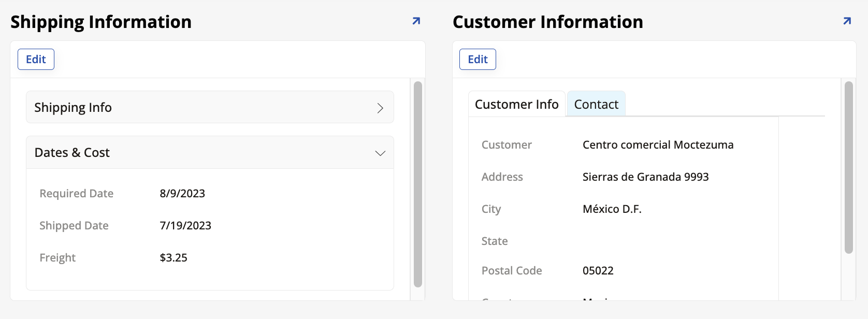Viewport: 868px width, 319px height.
Task: Click the Shipping Information heading
Action: [101, 22]
